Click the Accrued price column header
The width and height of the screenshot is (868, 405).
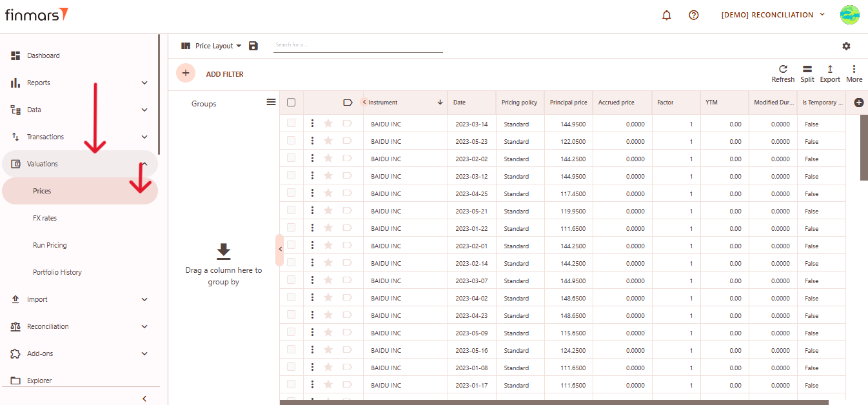click(x=622, y=103)
